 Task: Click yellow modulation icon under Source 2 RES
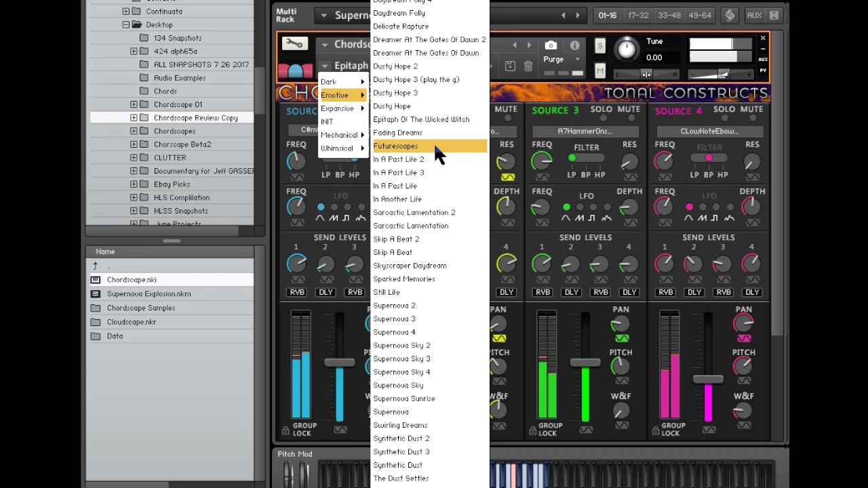(507, 177)
